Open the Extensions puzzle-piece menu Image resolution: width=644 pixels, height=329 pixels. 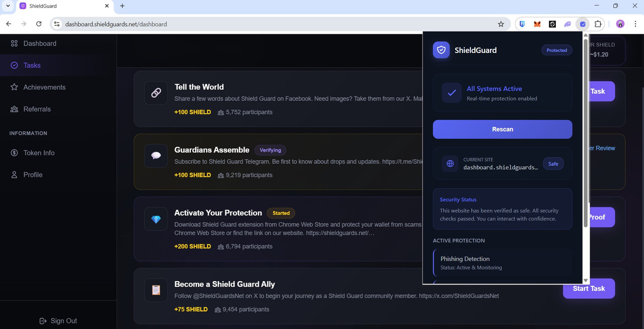point(598,24)
